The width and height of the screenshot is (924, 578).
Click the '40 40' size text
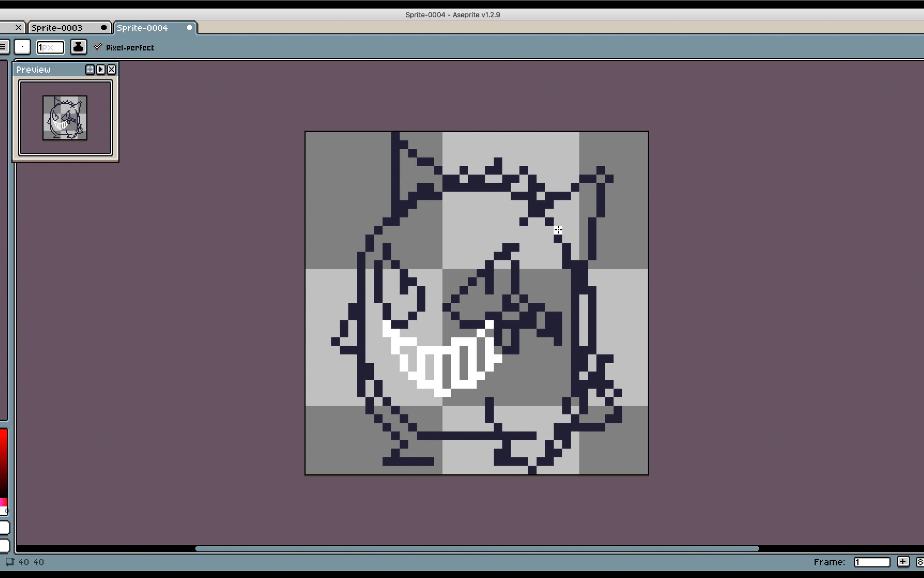point(31,562)
